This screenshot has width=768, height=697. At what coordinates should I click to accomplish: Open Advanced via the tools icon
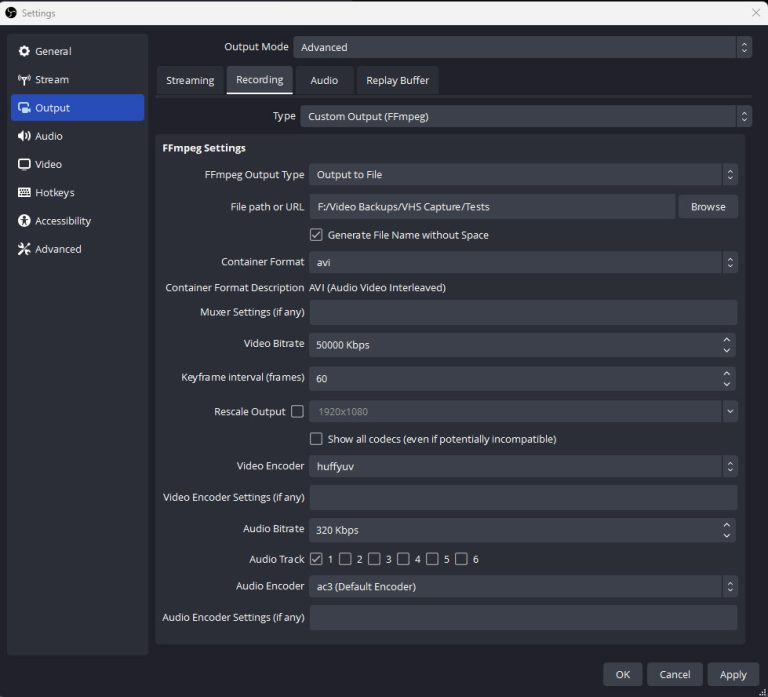click(x=24, y=249)
